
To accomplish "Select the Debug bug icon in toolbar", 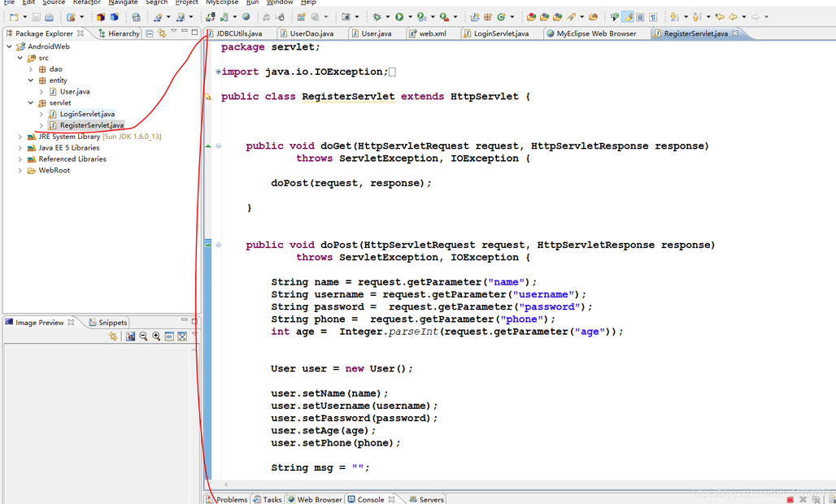I will click(377, 16).
